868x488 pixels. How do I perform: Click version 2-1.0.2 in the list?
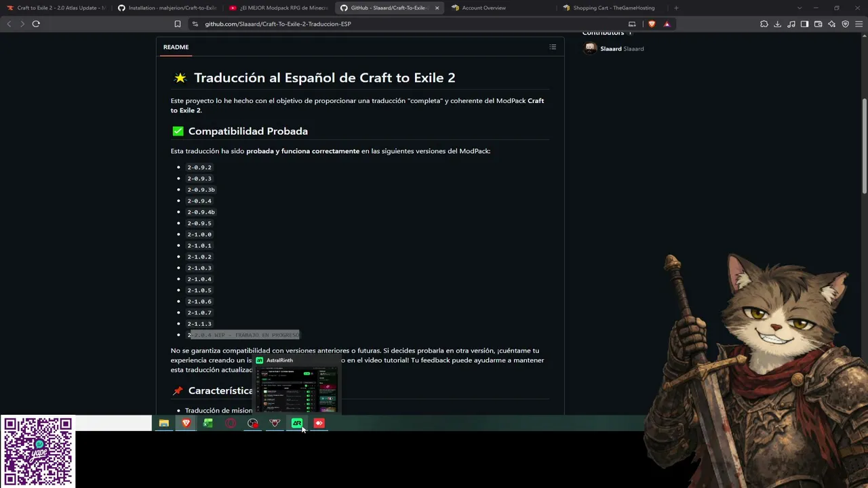coord(199,257)
